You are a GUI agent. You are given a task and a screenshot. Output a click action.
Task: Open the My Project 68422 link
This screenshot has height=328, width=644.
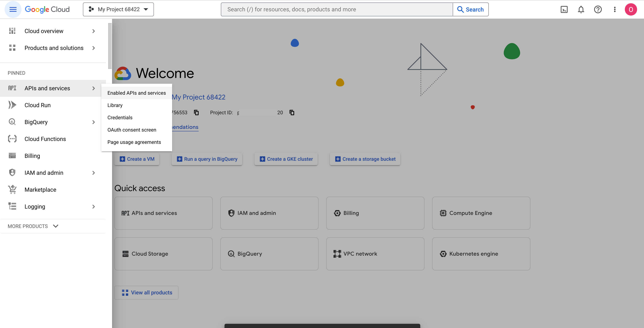(198, 97)
